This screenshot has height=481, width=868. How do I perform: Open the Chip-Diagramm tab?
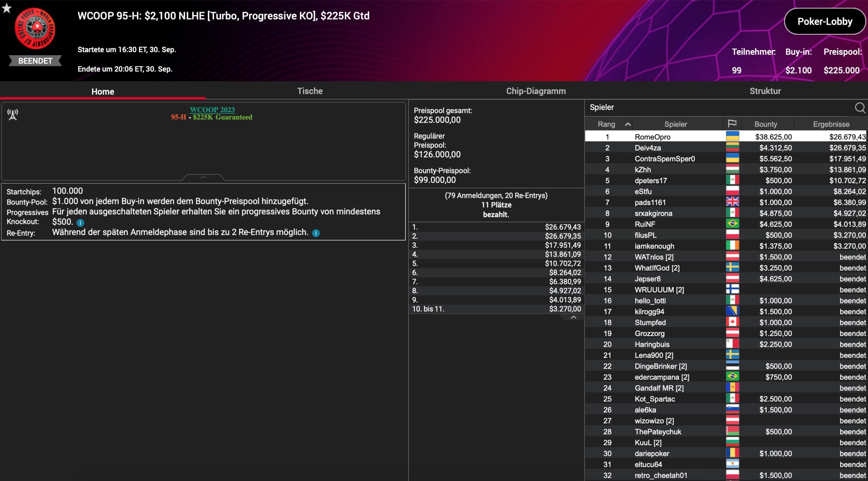pos(536,91)
